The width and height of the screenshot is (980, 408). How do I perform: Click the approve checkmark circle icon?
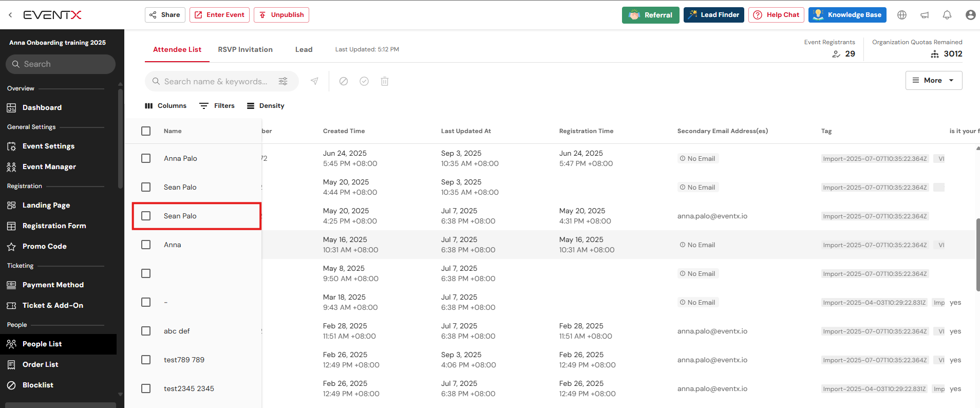364,81
